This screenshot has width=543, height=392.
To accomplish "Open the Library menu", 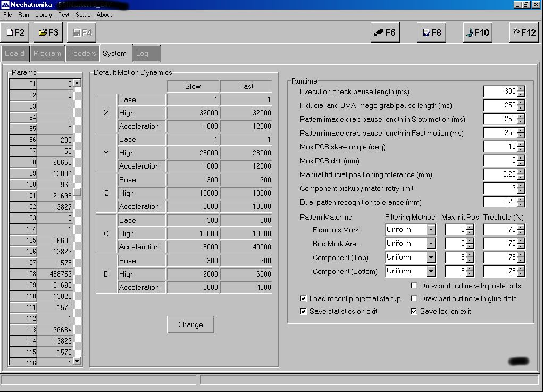I will (x=43, y=15).
